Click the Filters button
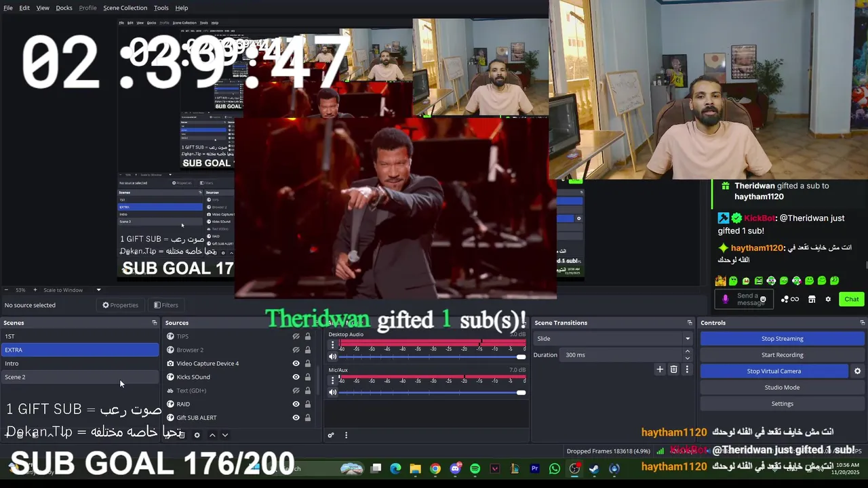The image size is (868, 488). pyautogui.click(x=165, y=305)
